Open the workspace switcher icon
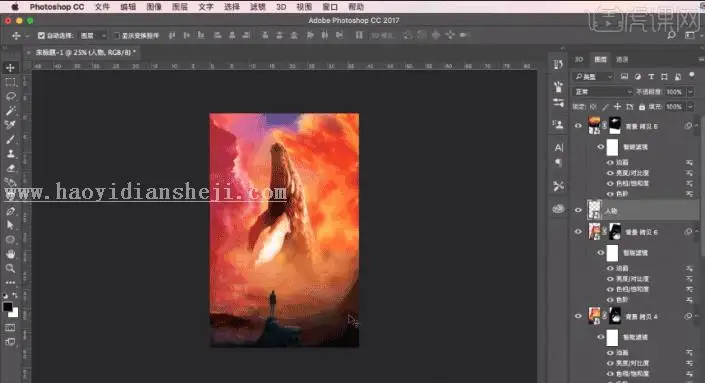Screen dimensions: 705x383 coord(690,35)
